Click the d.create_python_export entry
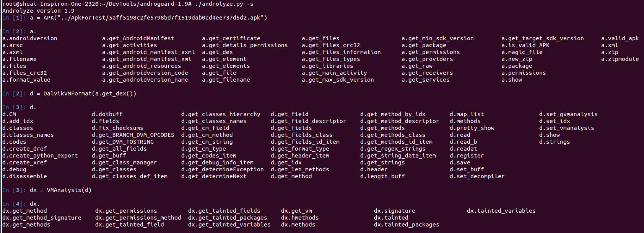Viewport: 644px width, 233px height. click(x=40, y=156)
